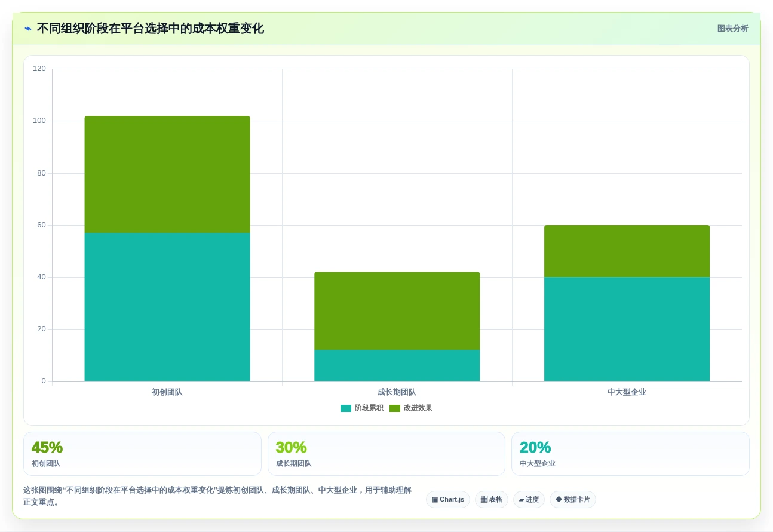
Task: Click the 进度 tag
Action: click(x=529, y=499)
